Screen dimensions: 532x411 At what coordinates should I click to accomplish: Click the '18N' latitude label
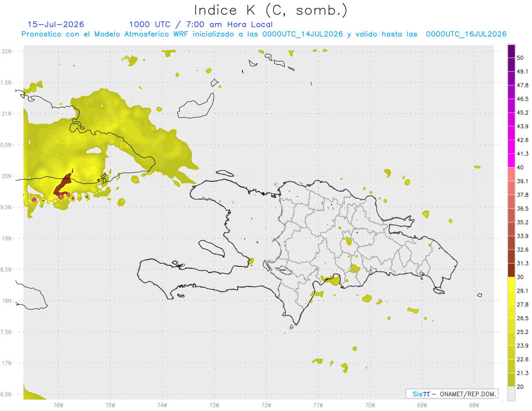coord(6,301)
